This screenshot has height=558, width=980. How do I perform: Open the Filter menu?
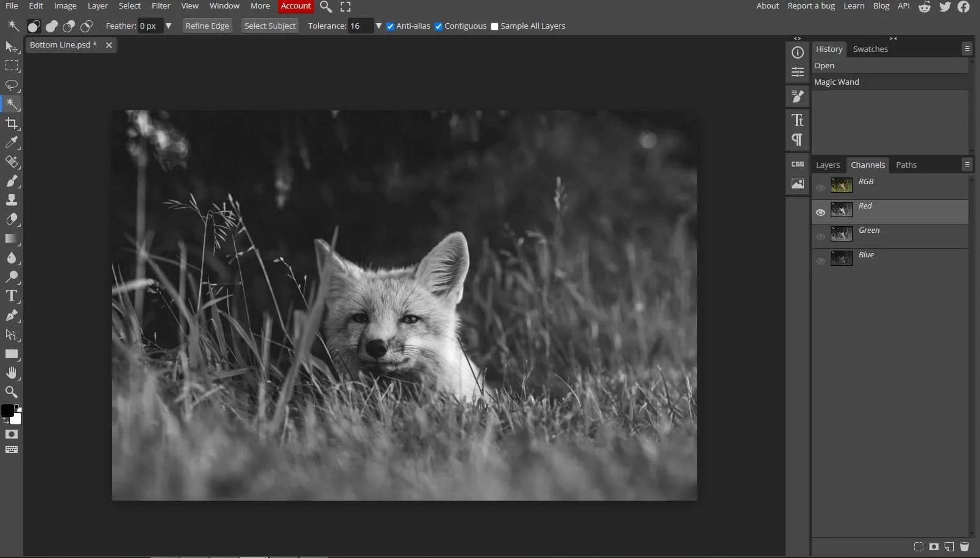tap(161, 6)
